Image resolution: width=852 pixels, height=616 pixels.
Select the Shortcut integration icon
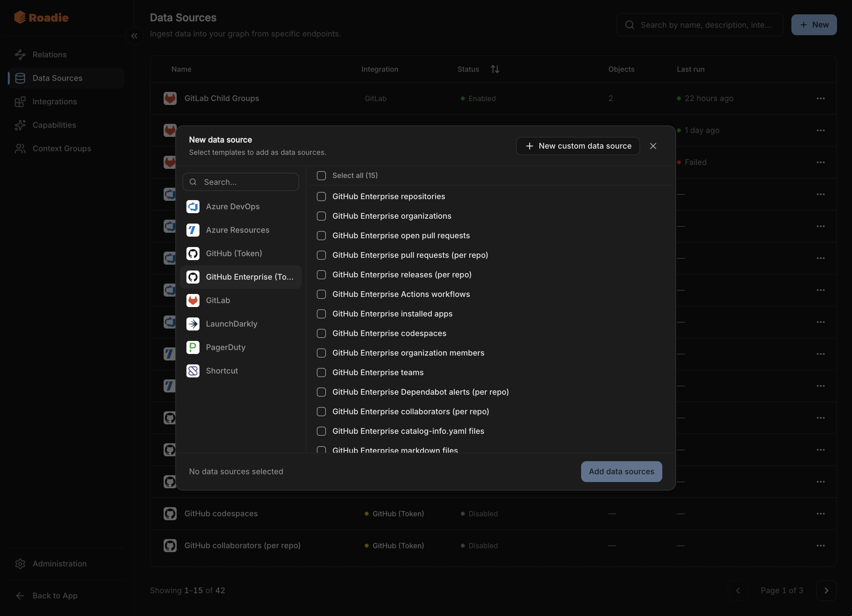click(193, 371)
